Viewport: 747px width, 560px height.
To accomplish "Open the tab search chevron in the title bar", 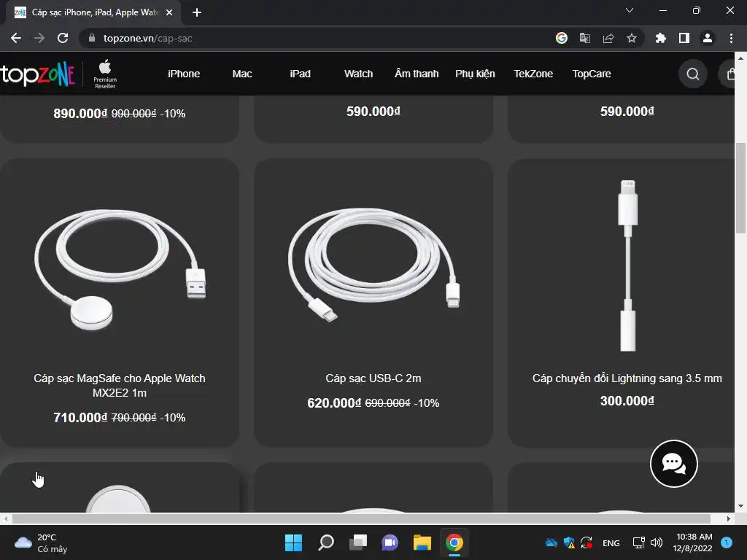I will pyautogui.click(x=630, y=10).
